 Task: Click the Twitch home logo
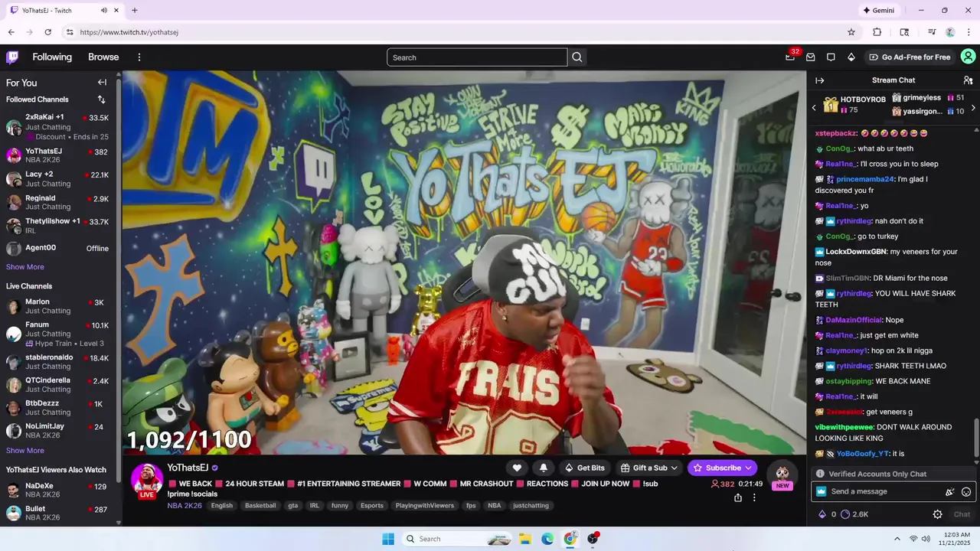point(12,57)
